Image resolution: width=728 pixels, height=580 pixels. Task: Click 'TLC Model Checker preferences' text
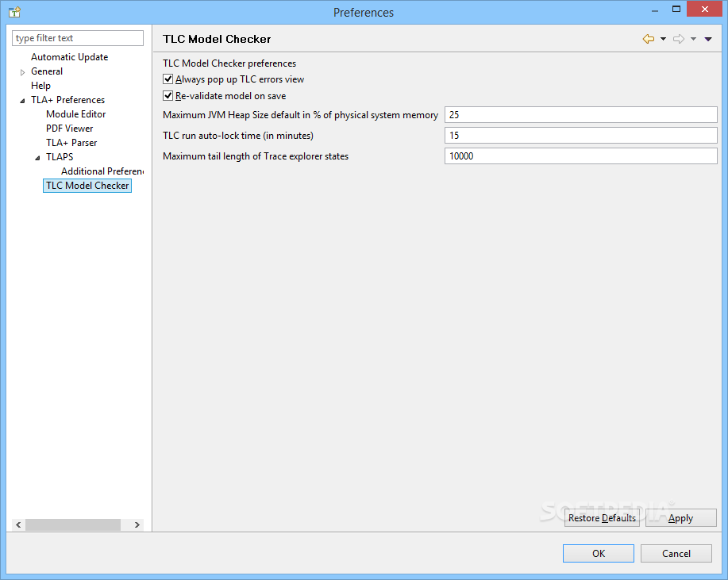click(x=229, y=63)
